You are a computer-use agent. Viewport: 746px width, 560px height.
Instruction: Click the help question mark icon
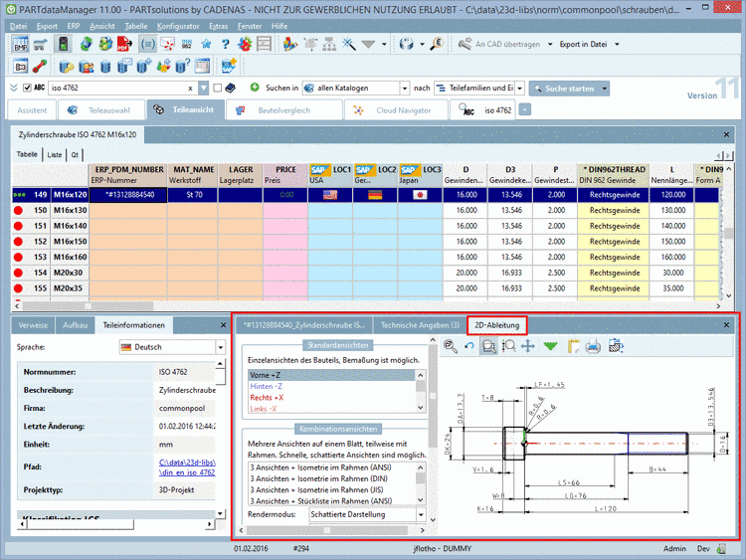[225, 45]
